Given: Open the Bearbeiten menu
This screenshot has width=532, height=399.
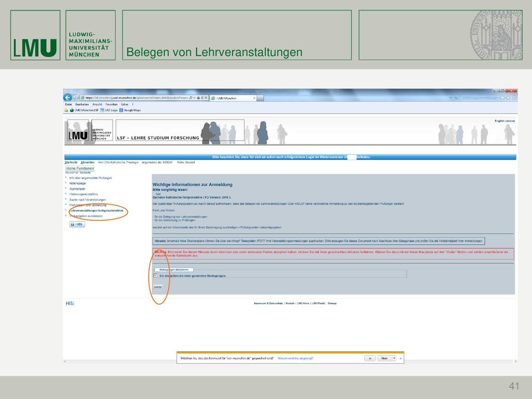Looking at the screenshot, I should click(82, 104).
